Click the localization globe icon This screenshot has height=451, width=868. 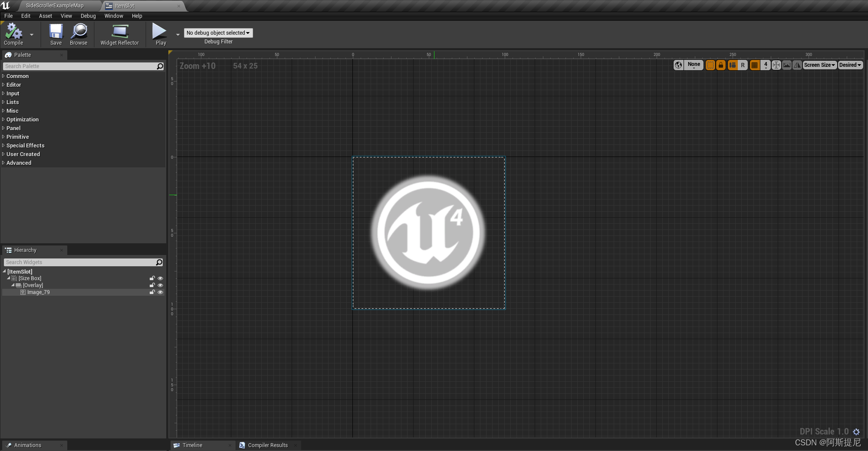(x=678, y=65)
